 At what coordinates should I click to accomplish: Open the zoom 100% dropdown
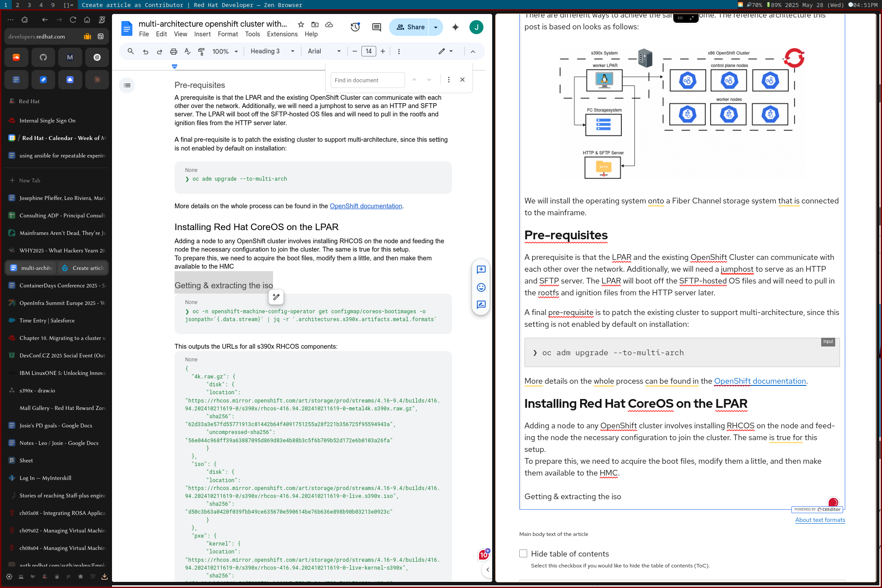[225, 52]
